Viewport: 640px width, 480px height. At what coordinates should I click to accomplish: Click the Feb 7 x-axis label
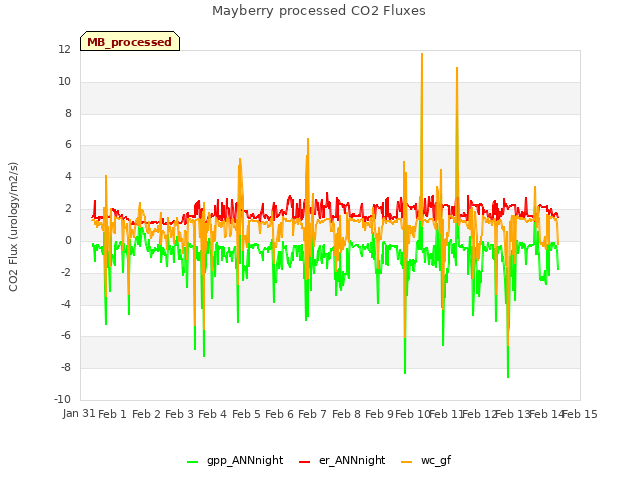[312, 414]
